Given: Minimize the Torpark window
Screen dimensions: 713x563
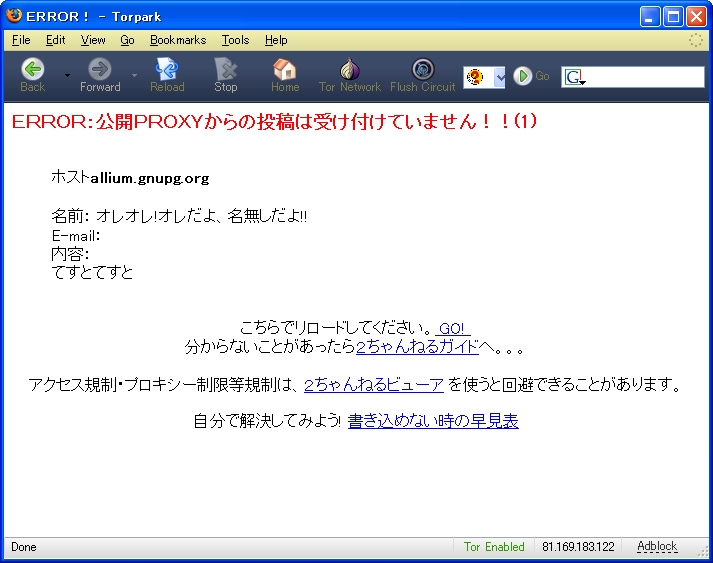Looking at the screenshot, I should coord(650,17).
